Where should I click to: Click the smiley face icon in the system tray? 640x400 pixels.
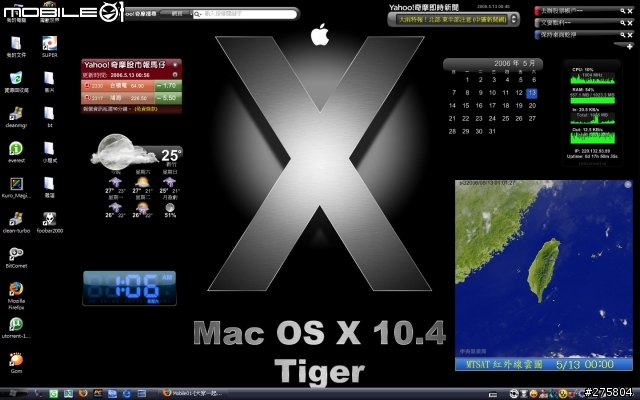[533, 394]
